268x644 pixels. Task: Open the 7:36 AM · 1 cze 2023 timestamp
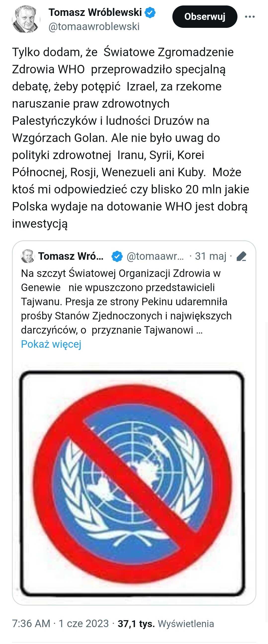[60, 624]
